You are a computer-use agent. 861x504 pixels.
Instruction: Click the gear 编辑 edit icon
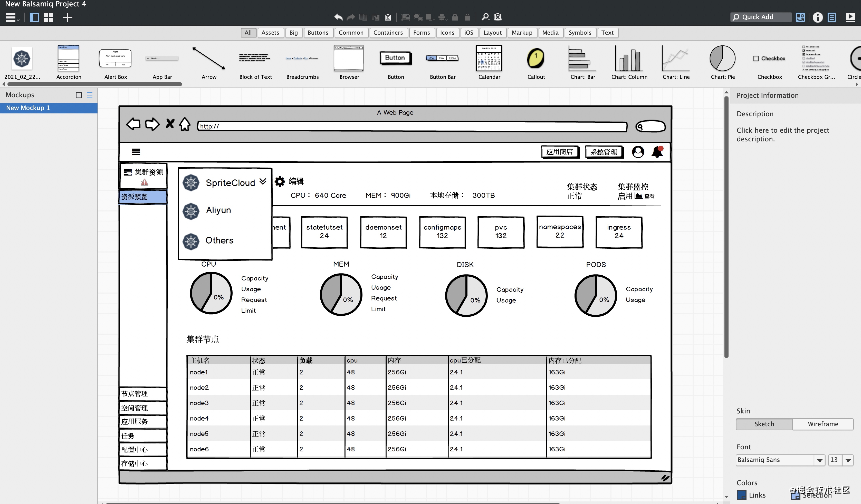(280, 181)
